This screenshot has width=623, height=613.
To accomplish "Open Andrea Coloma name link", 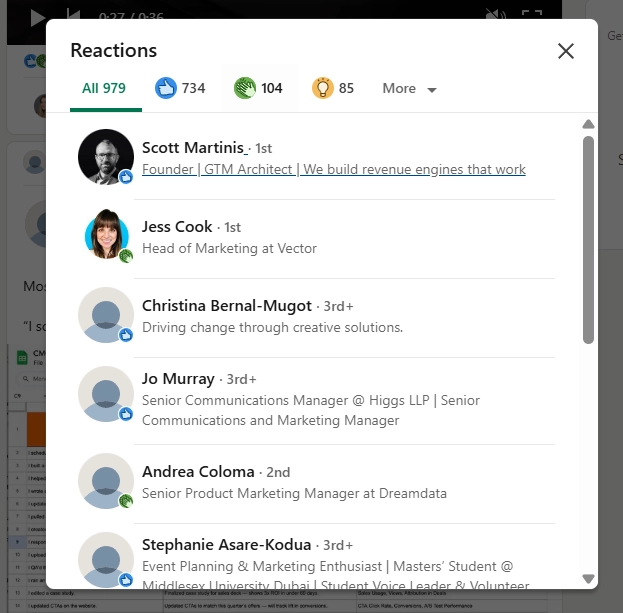I will [x=198, y=472].
